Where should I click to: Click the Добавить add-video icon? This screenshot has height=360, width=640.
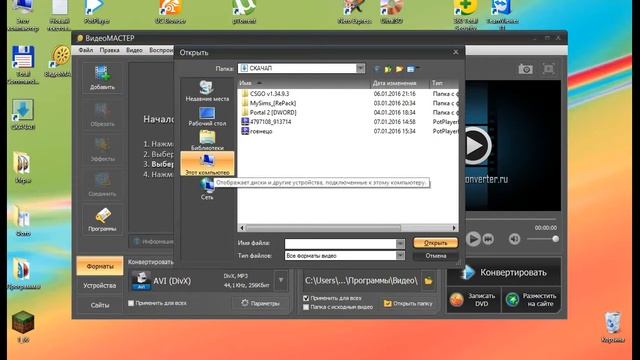[x=102, y=78]
